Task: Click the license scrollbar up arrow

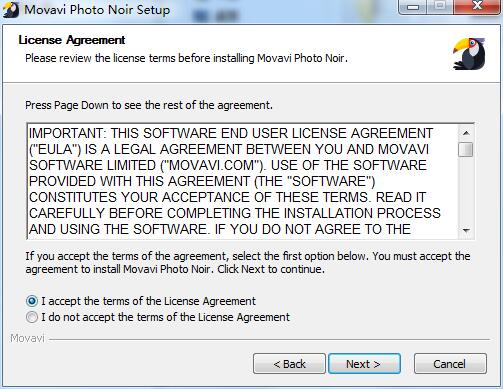Action: point(466,133)
